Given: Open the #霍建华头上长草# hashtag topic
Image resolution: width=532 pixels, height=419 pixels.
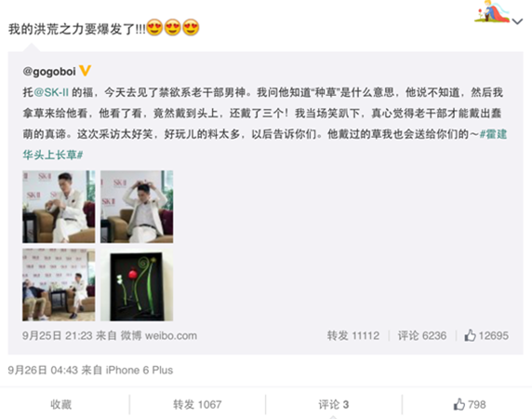Looking at the screenshot, I should point(265,144).
